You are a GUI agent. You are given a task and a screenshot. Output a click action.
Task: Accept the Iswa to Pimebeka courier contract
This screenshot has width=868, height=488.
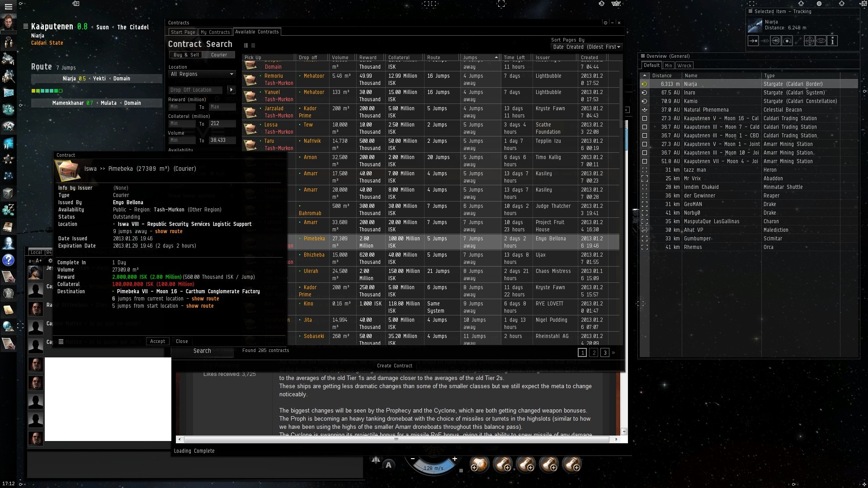[x=157, y=342]
